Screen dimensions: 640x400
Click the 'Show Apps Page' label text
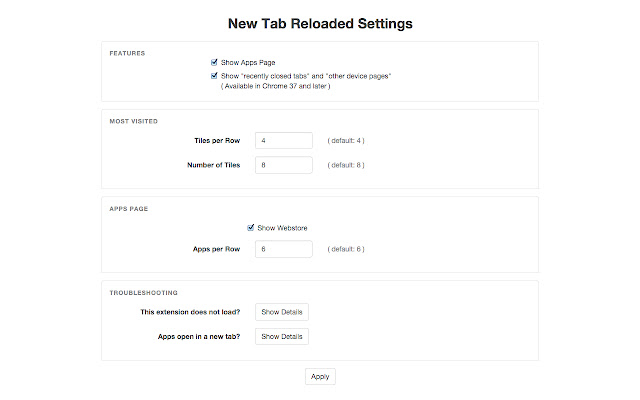[x=247, y=63]
